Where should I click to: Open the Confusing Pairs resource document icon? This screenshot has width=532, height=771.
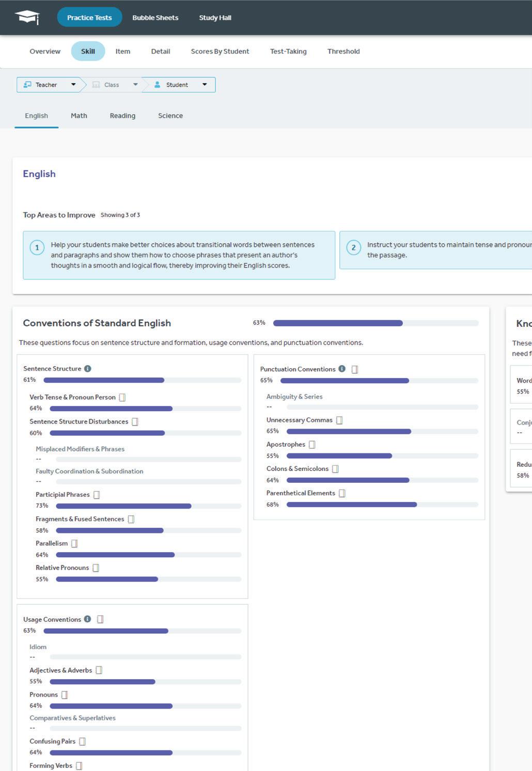click(82, 742)
